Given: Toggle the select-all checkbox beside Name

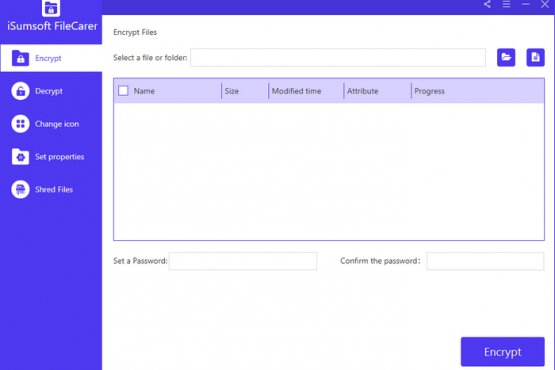Looking at the screenshot, I should pyautogui.click(x=123, y=91).
